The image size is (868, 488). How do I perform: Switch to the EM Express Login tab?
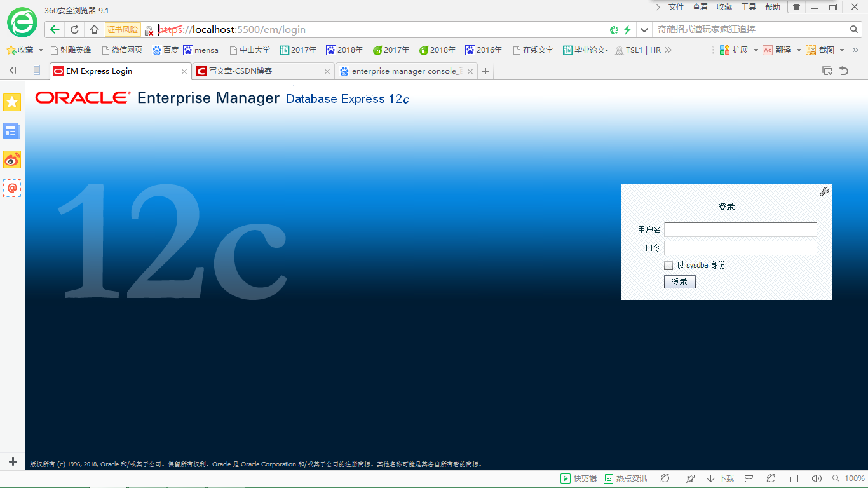[121, 71]
